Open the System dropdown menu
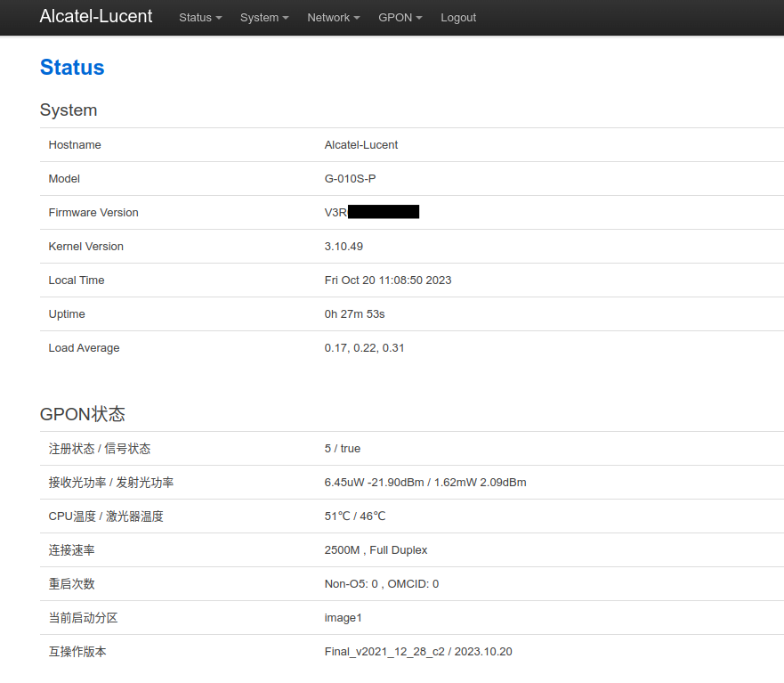 click(264, 18)
